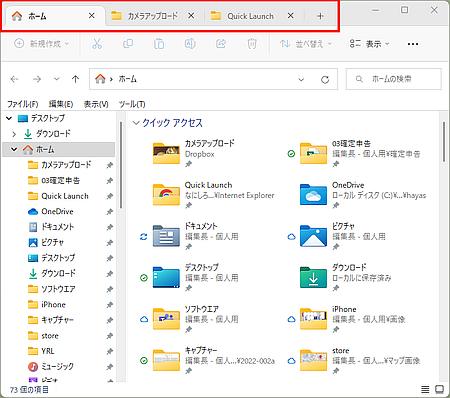
Task: Open the 並べ替え sort dropdown
Action: click(306, 44)
